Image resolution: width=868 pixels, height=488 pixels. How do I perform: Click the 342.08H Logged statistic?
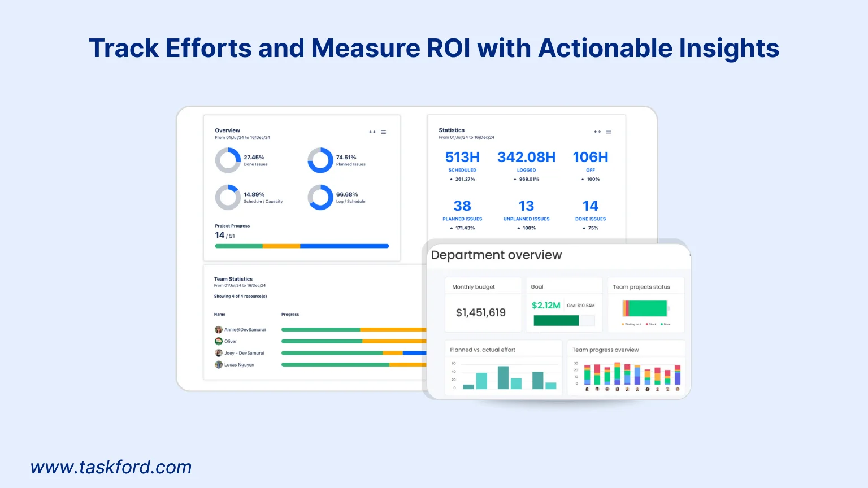pos(526,158)
